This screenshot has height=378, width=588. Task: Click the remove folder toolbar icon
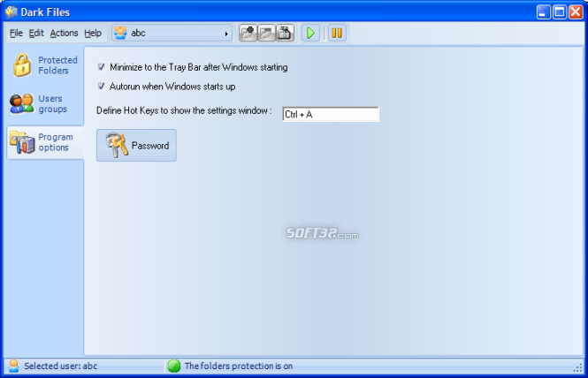coord(267,33)
